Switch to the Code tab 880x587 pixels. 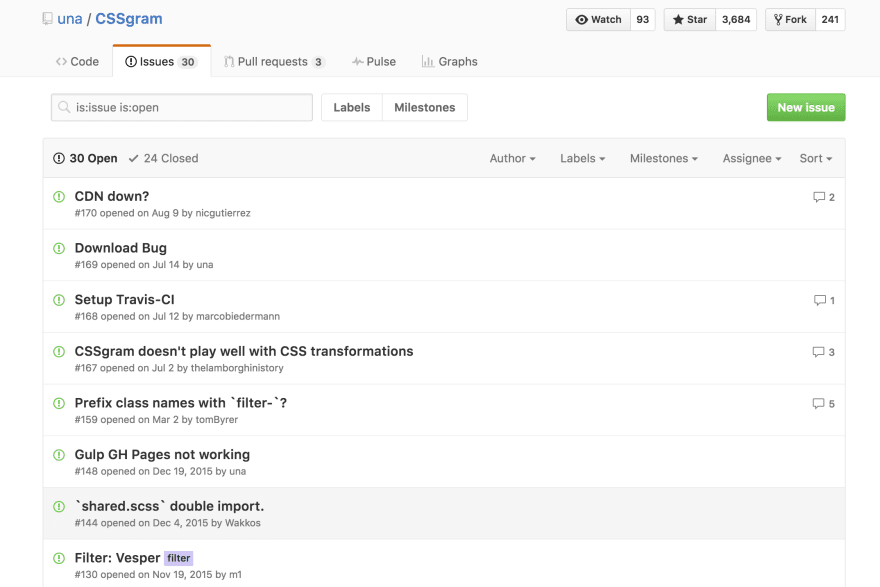pyautogui.click(x=77, y=62)
